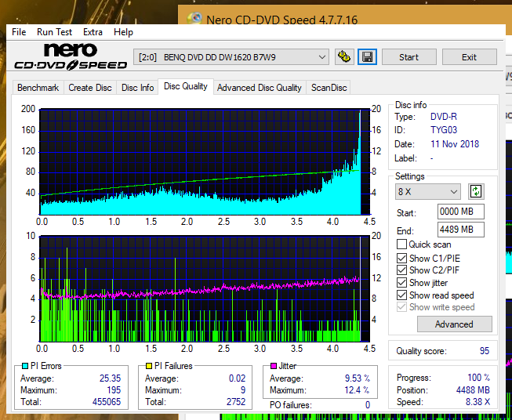Click the Progress value 100 %
This screenshot has width=512, height=420.
(479, 378)
